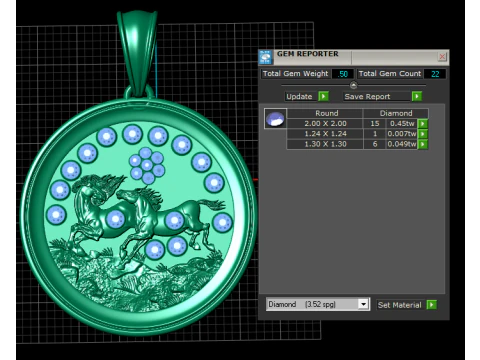Image resolution: width=480 pixels, height=360 pixels.
Task: Click the Update button
Action: 300,96
